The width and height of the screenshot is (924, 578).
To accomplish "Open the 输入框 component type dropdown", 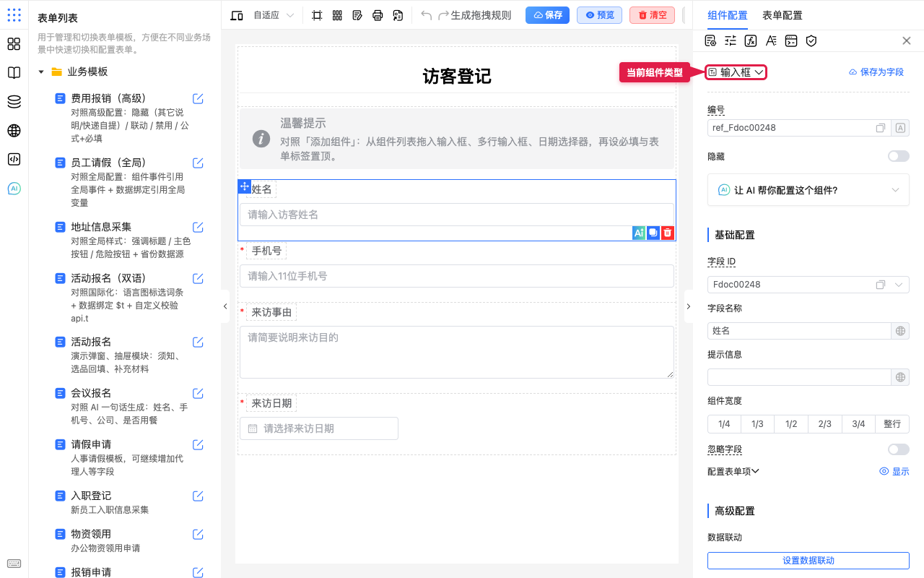I will point(736,72).
